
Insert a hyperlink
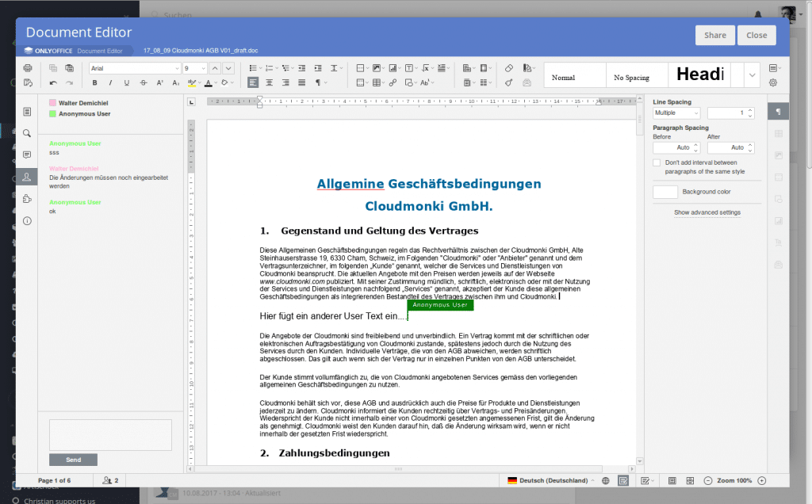(x=393, y=82)
